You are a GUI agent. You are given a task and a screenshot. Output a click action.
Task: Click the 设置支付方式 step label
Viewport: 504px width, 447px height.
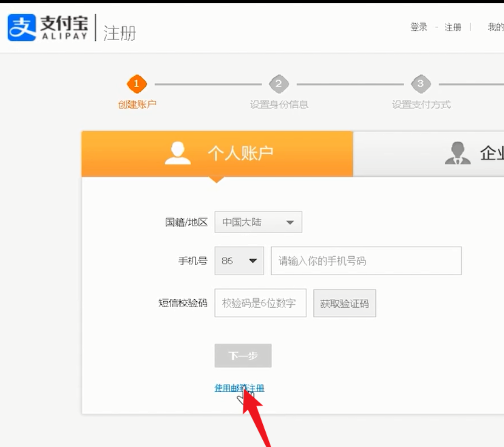pos(421,104)
